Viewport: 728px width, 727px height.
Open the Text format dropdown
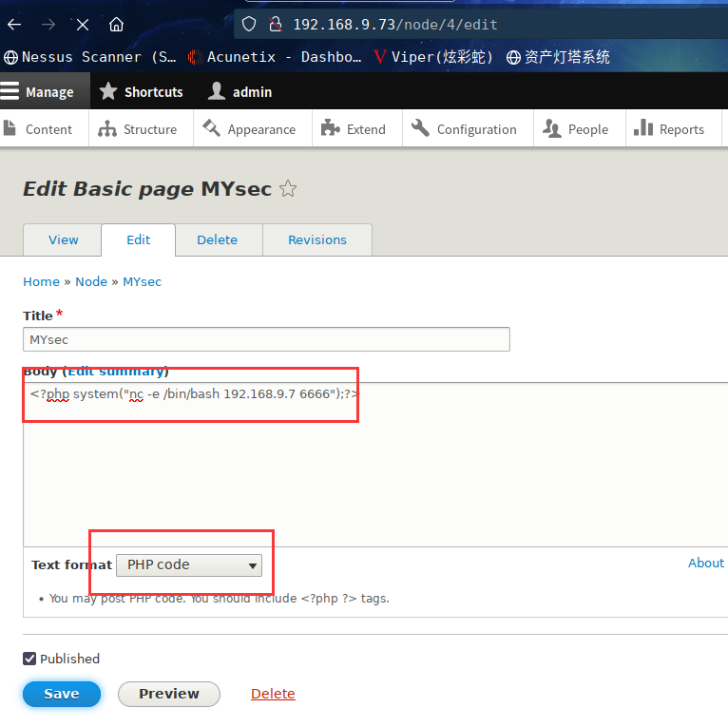189,565
